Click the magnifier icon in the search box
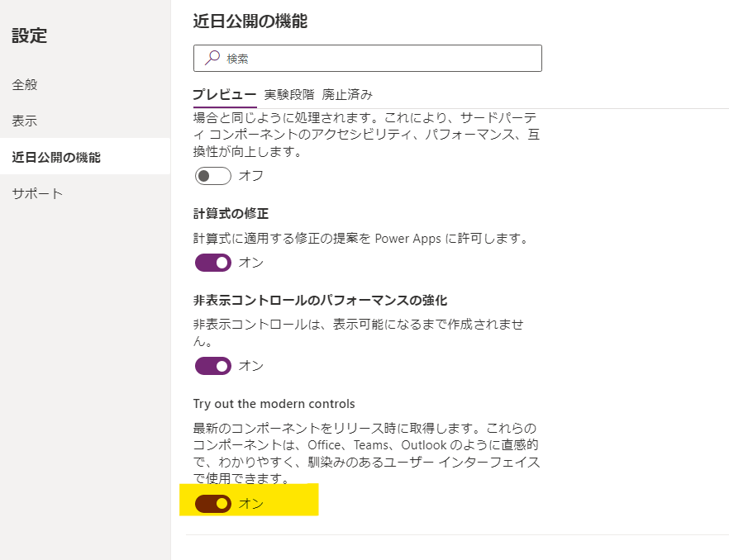Viewport: 729px width, 560px height. (212, 59)
